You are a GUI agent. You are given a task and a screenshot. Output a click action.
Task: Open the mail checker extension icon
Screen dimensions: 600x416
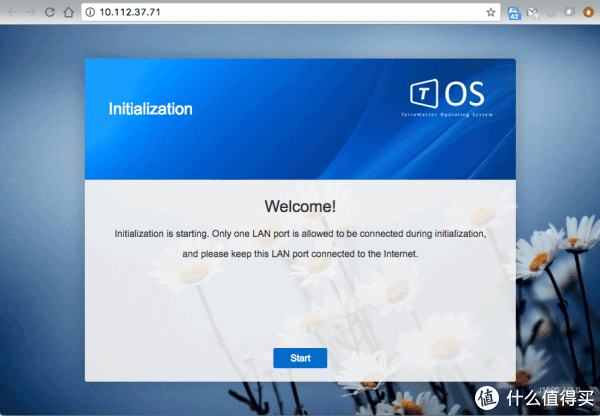533,13
